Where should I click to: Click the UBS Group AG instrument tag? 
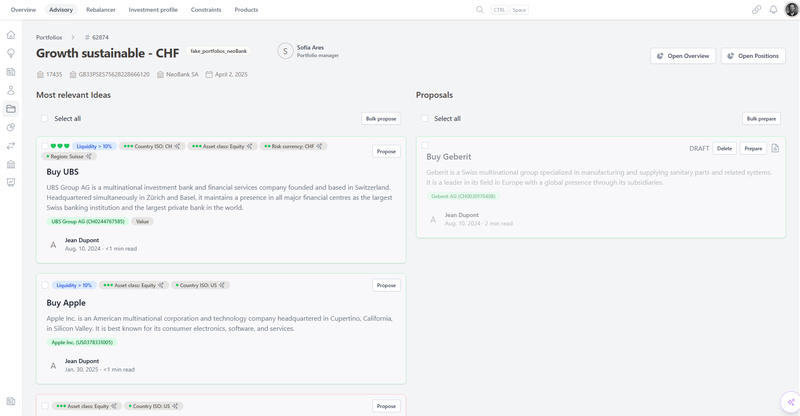88,222
